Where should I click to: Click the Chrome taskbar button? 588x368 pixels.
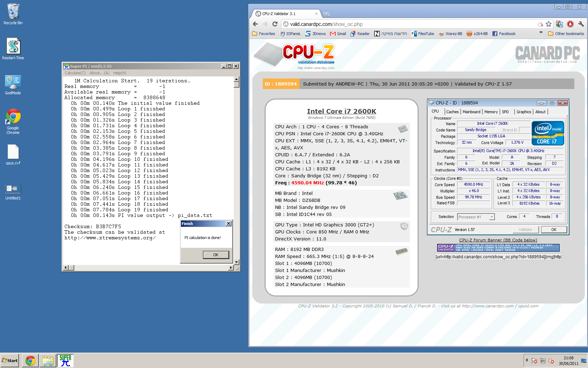pos(30,361)
